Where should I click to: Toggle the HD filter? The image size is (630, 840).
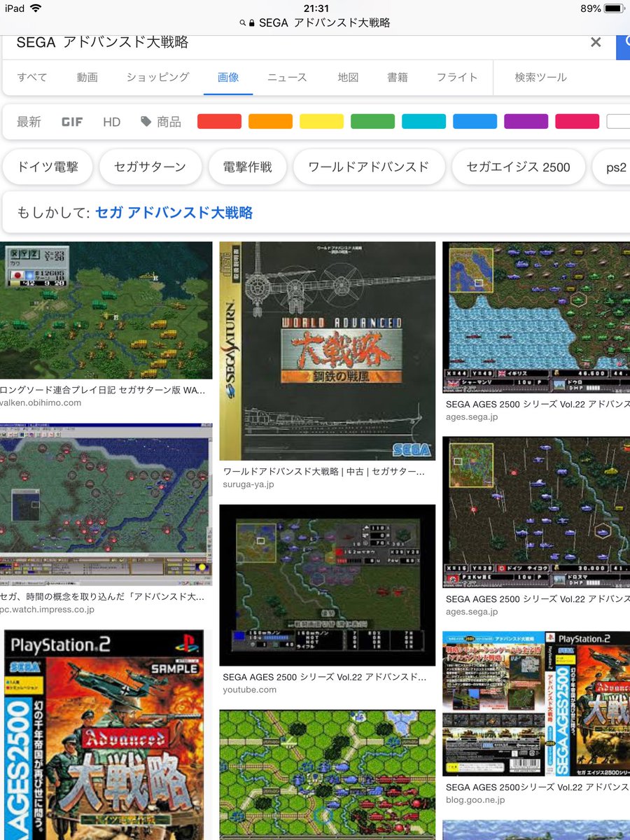point(112,122)
